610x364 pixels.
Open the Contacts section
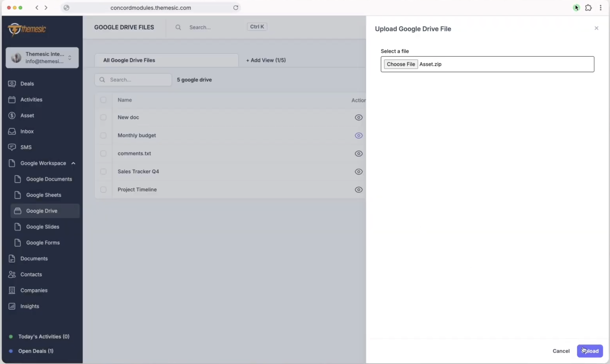[x=31, y=274]
